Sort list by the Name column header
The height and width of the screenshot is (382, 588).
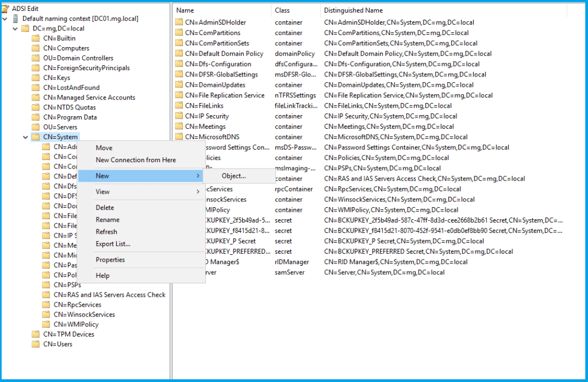[221, 10]
